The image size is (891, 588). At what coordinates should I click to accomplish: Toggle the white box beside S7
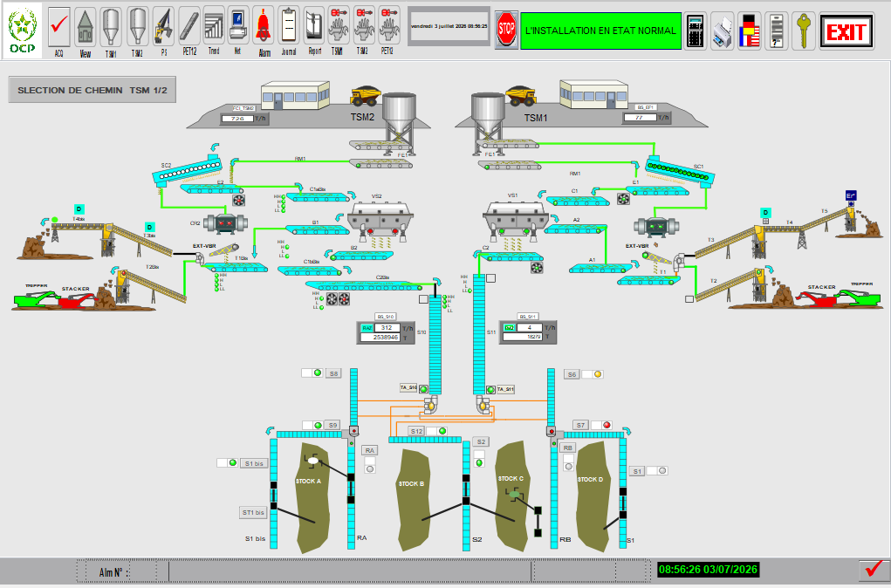tap(596, 425)
